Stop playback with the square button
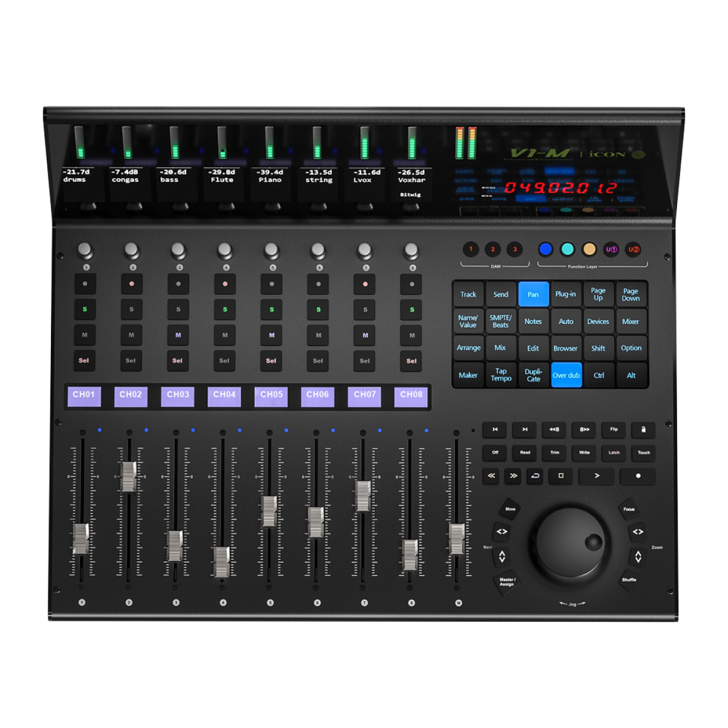The width and height of the screenshot is (728, 728). (x=561, y=476)
